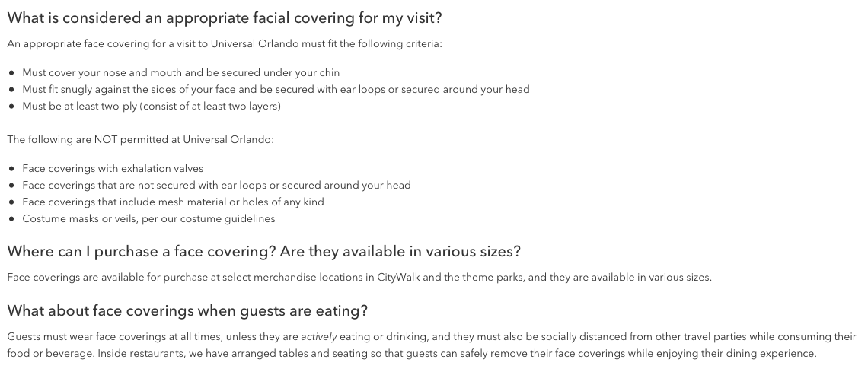
Task: Click the bullet dot before costume masks
Action: pyautogui.click(x=12, y=219)
